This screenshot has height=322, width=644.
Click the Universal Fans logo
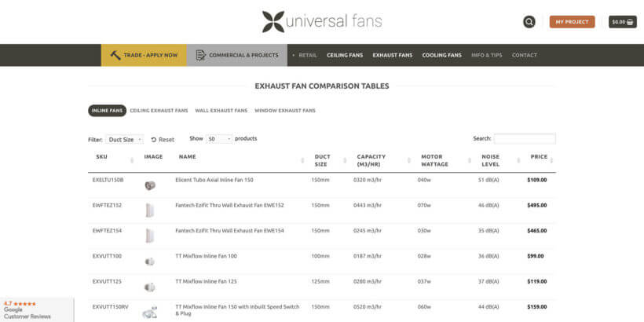pyautogui.click(x=322, y=21)
